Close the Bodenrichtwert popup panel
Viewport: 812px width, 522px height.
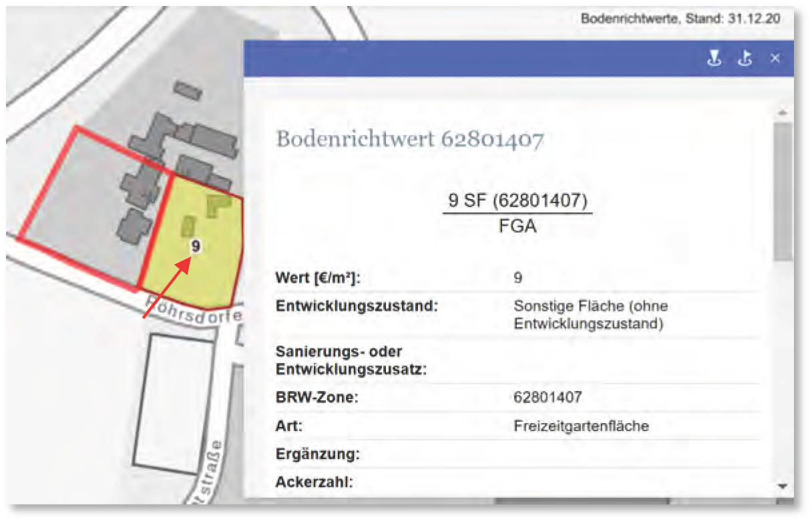click(775, 59)
